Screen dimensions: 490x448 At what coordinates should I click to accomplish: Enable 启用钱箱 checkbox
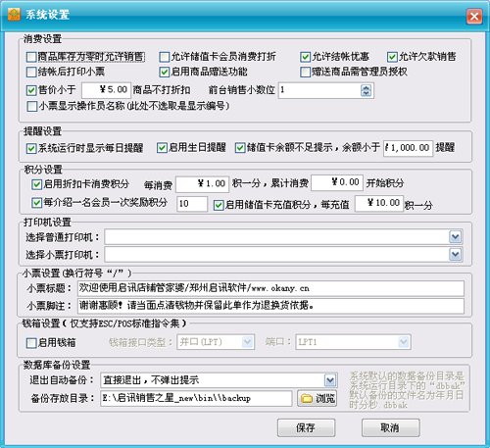pos(31,343)
